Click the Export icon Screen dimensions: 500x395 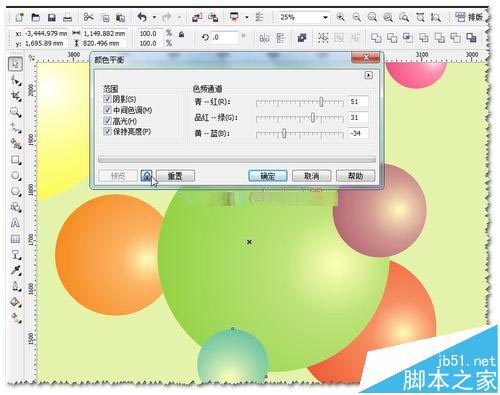click(213, 17)
